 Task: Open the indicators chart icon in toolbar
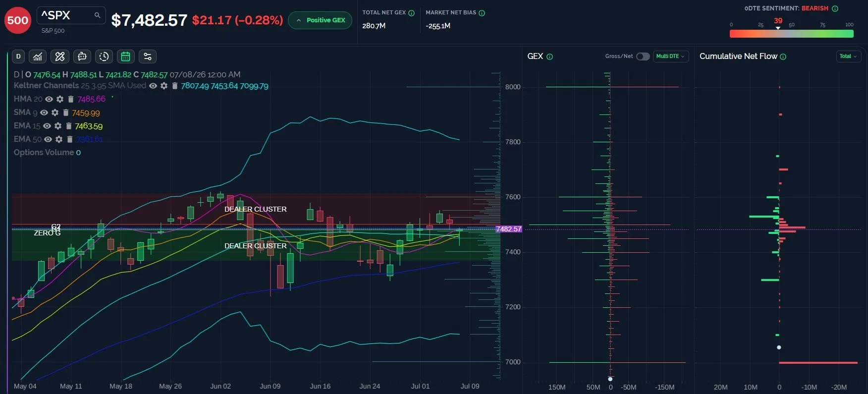point(38,56)
